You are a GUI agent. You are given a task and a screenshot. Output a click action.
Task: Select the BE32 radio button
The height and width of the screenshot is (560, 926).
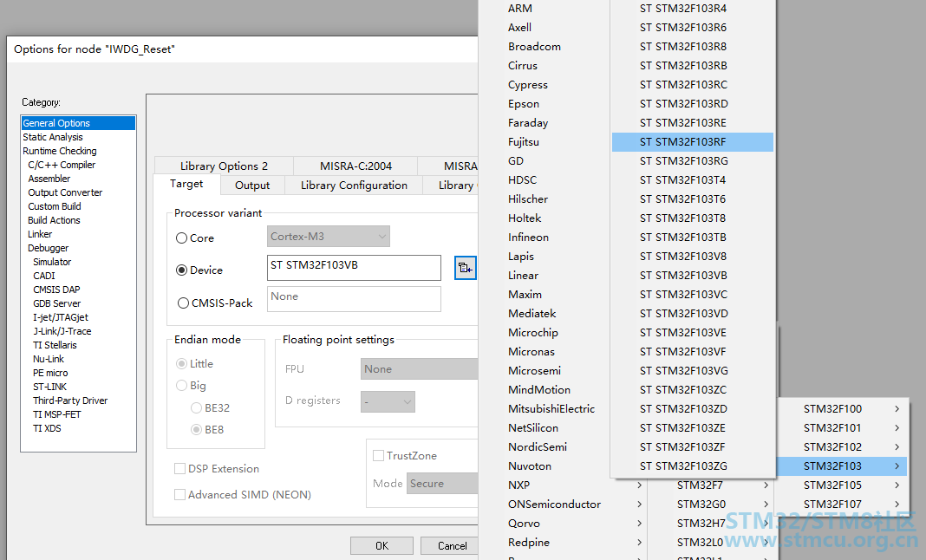pyautogui.click(x=196, y=407)
